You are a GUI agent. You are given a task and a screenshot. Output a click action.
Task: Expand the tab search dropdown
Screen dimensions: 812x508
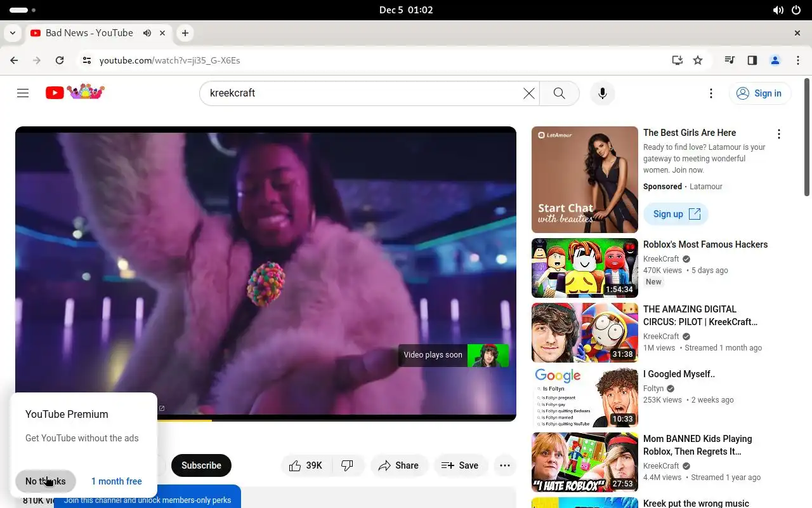(12, 33)
